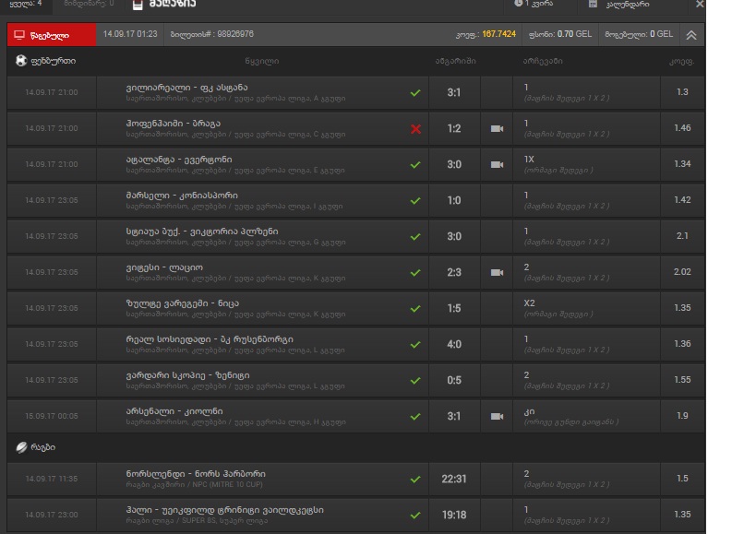Click the 0:5 score cell
The height and width of the screenshot is (534, 756).
pyautogui.click(x=454, y=380)
